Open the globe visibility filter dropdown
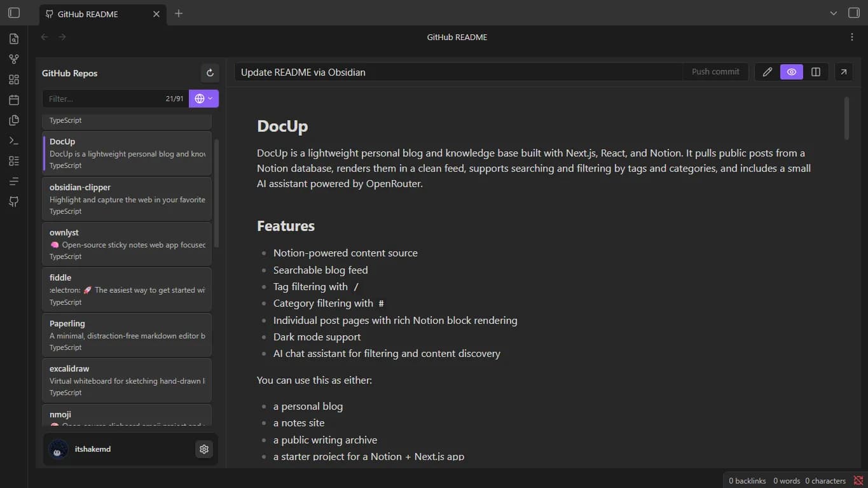This screenshot has height=488, width=868. pos(203,99)
